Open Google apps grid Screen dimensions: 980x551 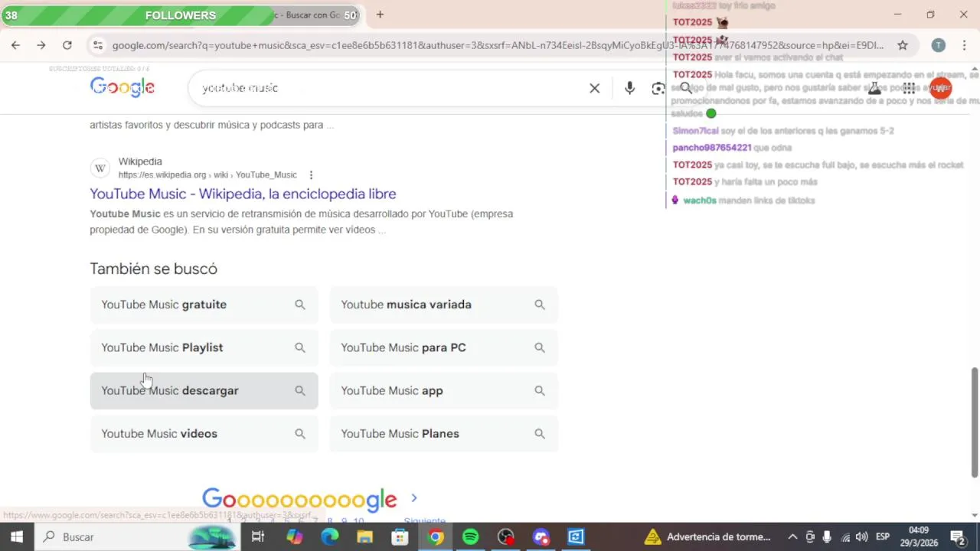coord(909,88)
